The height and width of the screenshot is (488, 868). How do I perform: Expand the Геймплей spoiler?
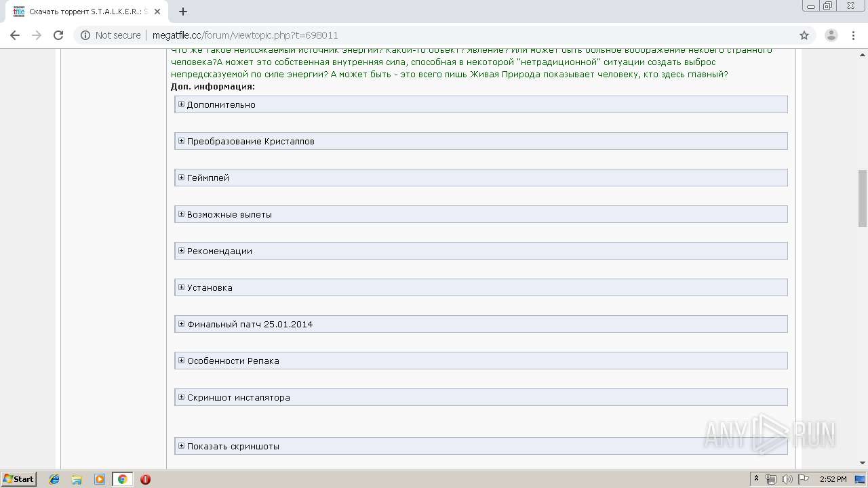(481, 178)
